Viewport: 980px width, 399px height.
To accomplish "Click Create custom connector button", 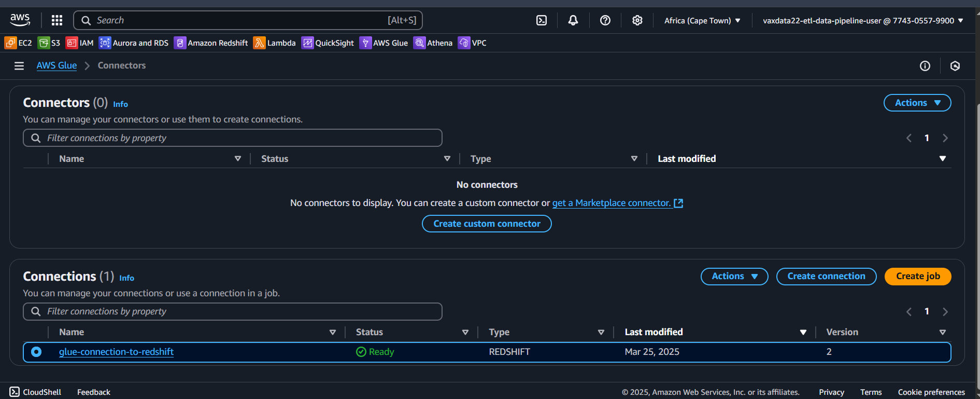I will tap(487, 224).
